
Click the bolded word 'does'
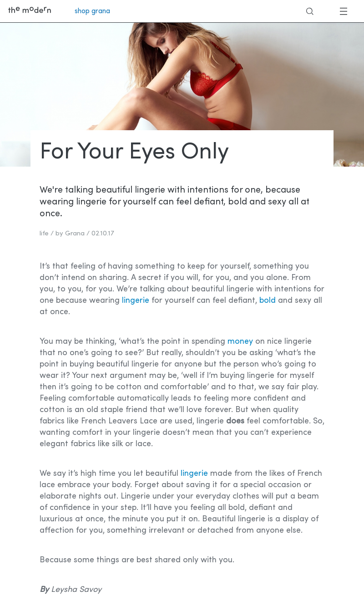point(235,421)
